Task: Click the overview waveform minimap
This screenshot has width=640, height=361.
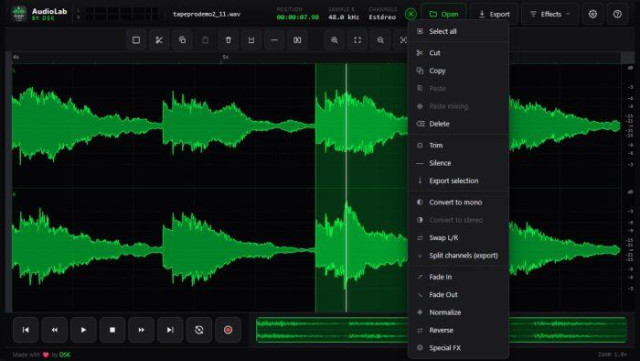Action: coord(441,330)
